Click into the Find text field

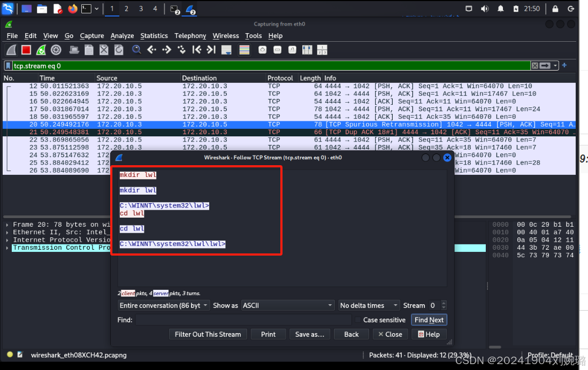[x=243, y=320]
